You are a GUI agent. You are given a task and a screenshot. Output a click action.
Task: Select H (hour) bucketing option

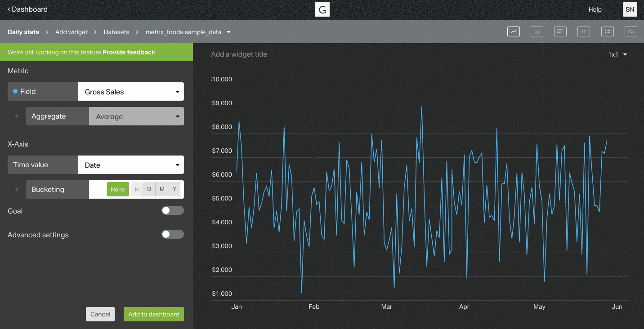click(x=137, y=189)
